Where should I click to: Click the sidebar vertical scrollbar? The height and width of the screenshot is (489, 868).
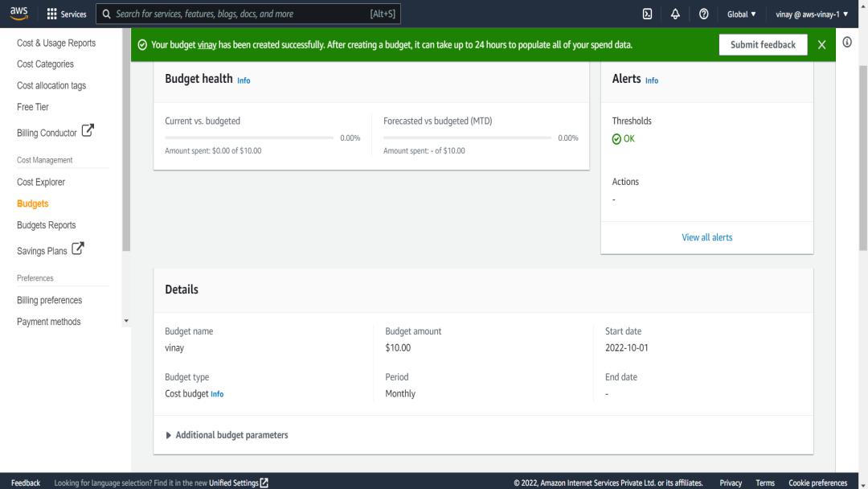[x=126, y=140]
